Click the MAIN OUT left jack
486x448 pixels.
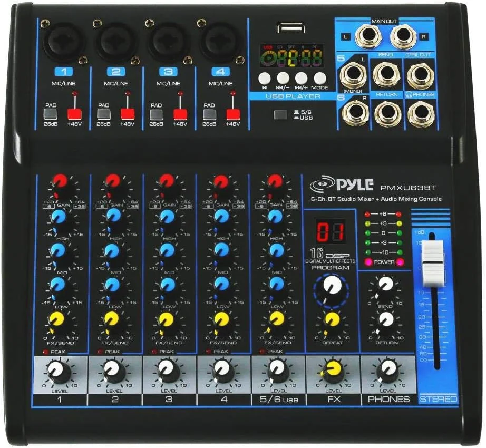[x=367, y=37]
